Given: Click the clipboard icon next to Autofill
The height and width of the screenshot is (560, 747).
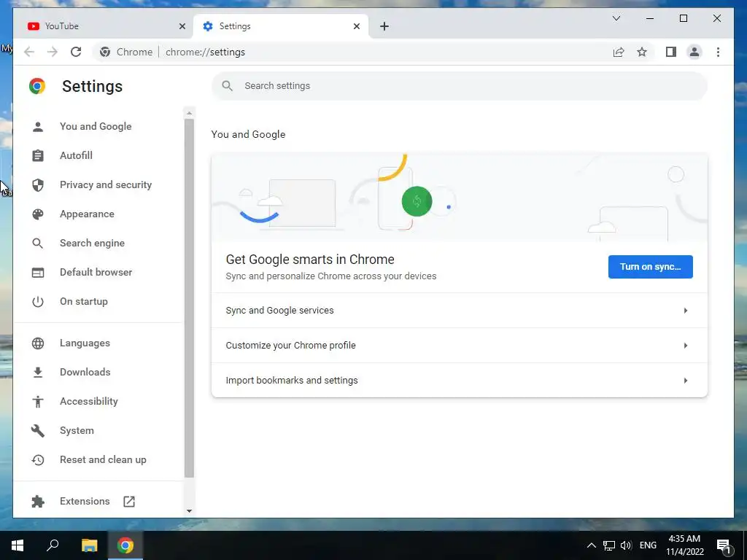Looking at the screenshot, I should pyautogui.click(x=38, y=156).
